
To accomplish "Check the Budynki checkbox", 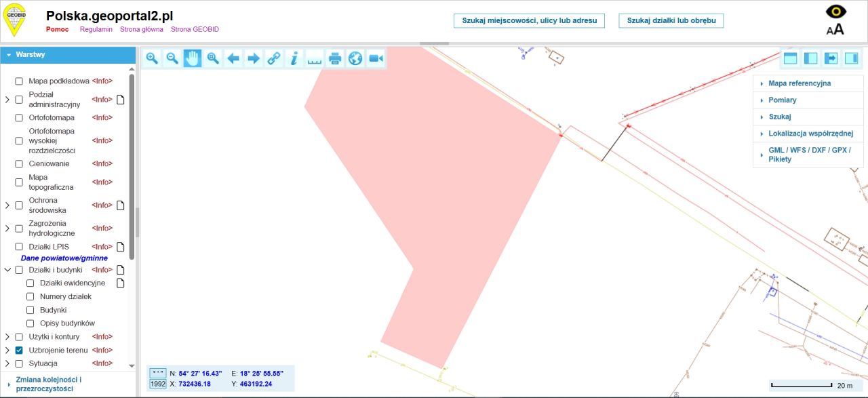I will click(x=30, y=310).
